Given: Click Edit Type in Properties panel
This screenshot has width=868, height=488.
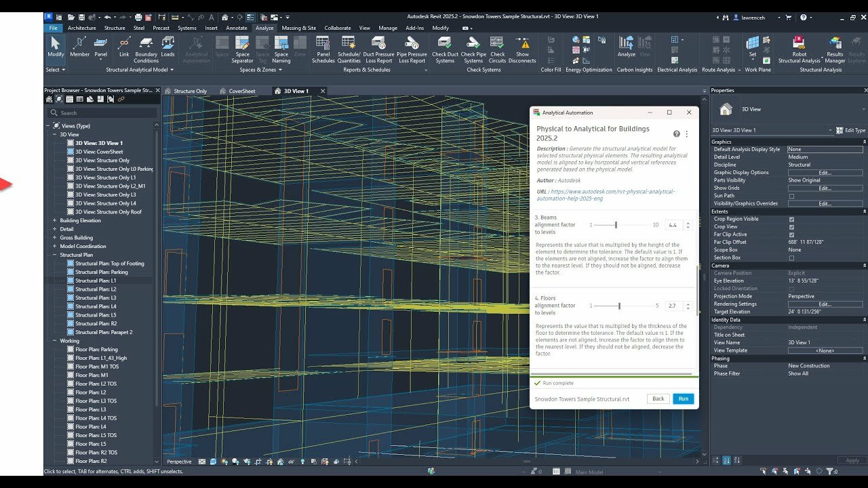Looking at the screenshot, I should pos(851,130).
